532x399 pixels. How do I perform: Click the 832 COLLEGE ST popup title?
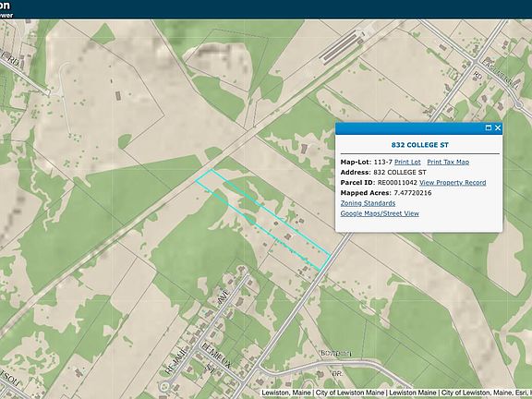coord(419,145)
